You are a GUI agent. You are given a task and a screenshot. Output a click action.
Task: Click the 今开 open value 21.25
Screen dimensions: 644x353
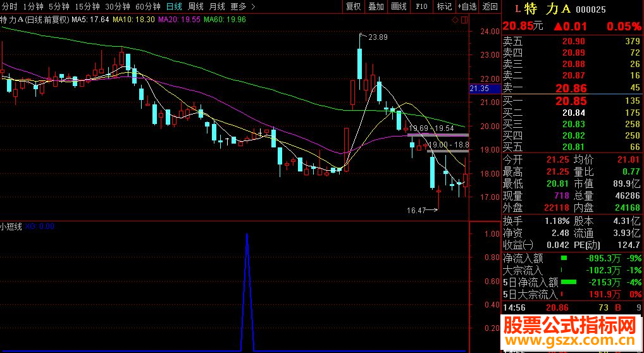click(x=559, y=160)
